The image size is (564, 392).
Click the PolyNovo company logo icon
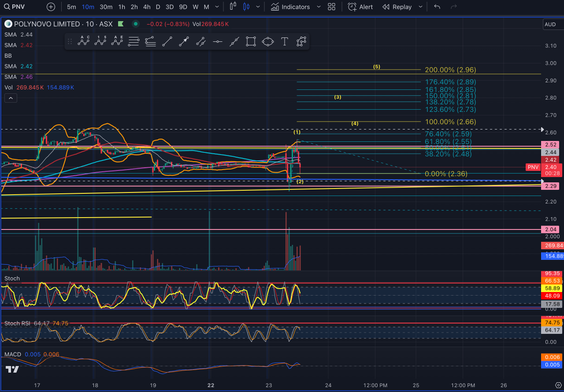[7, 24]
